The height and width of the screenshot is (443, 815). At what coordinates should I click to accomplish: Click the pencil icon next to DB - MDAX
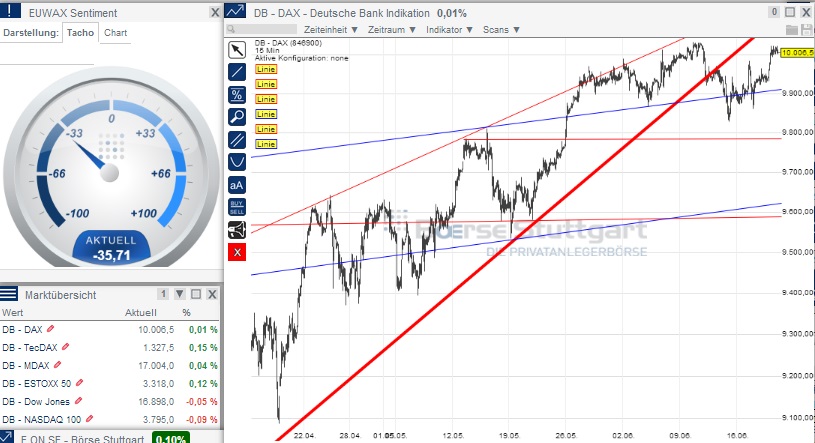point(57,364)
